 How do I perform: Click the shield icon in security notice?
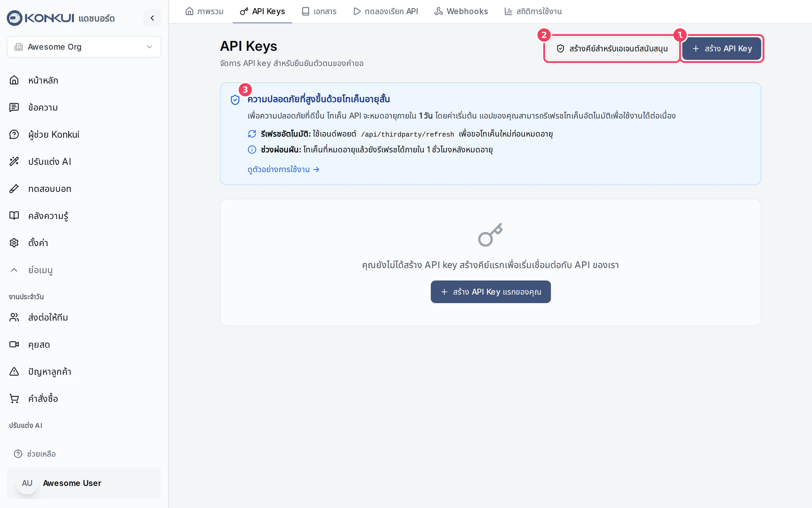(235, 100)
